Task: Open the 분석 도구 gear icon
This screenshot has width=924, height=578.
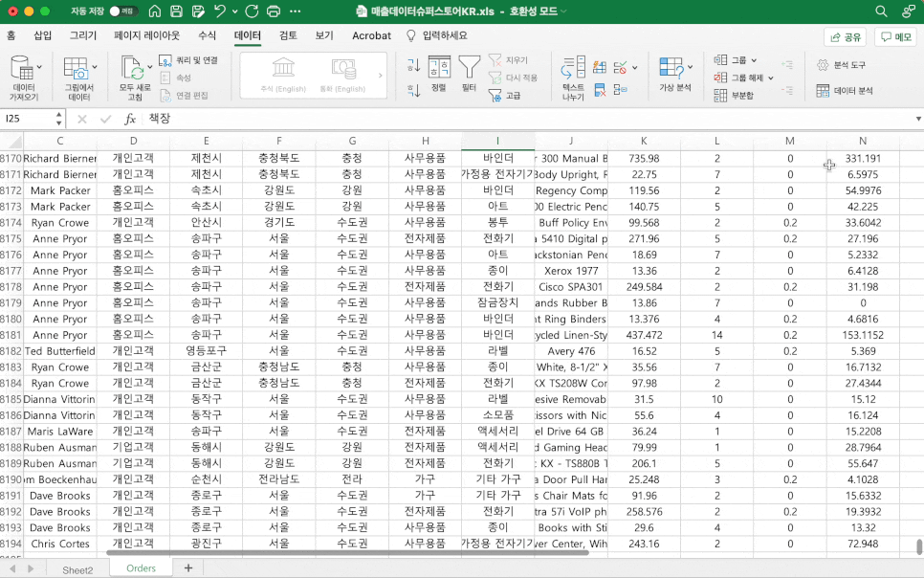Action: [823, 65]
